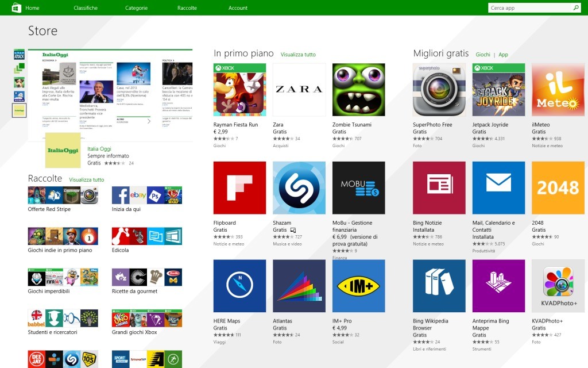Launch the 2048 game tile

[x=558, y=187]
